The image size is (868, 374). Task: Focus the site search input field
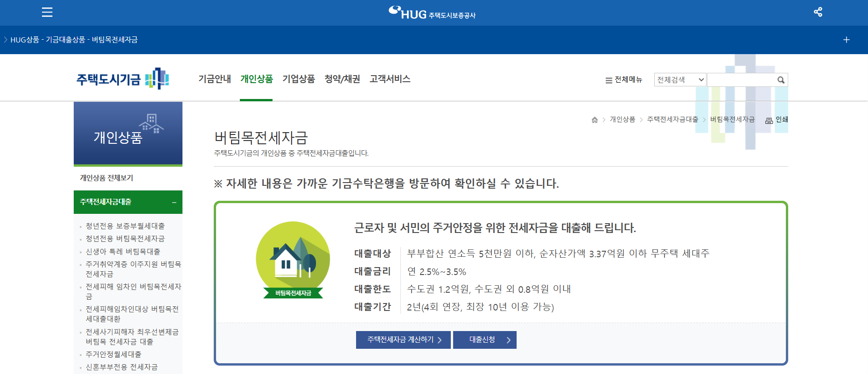pyautogui.click(x=741, y=80)
